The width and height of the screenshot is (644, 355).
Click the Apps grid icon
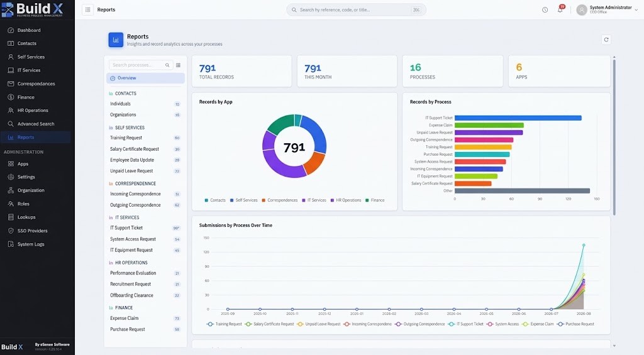click(x=11, y=164)
